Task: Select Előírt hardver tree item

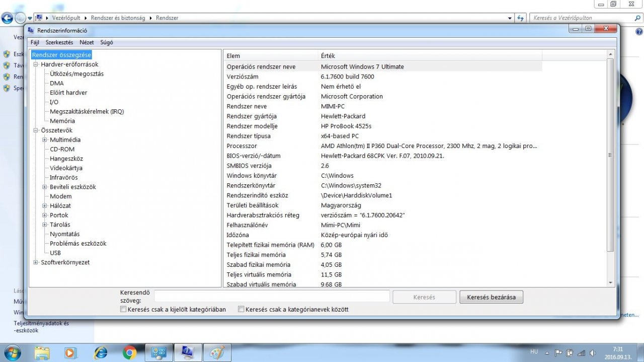Action: coord(68,93)
